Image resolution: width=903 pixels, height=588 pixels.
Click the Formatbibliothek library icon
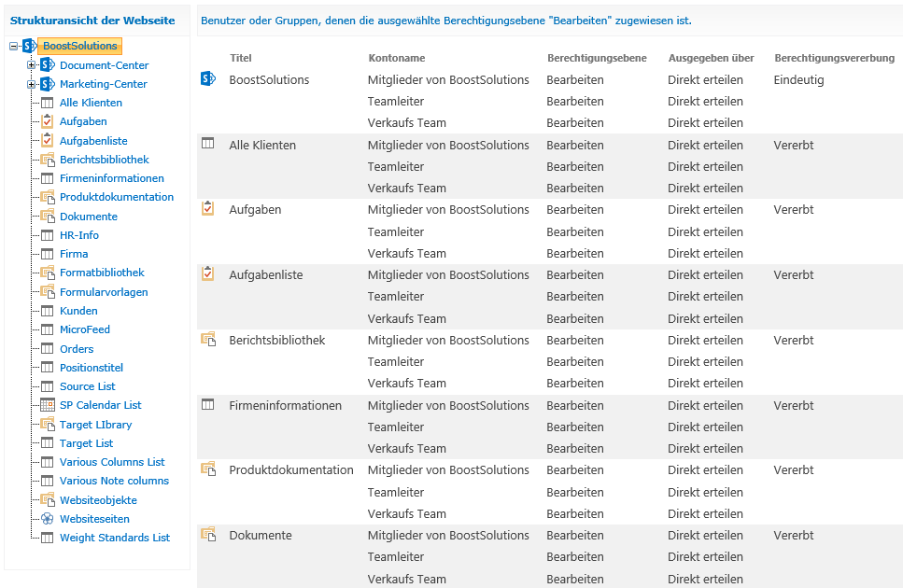pyautogui.click(x=48, y=273)
